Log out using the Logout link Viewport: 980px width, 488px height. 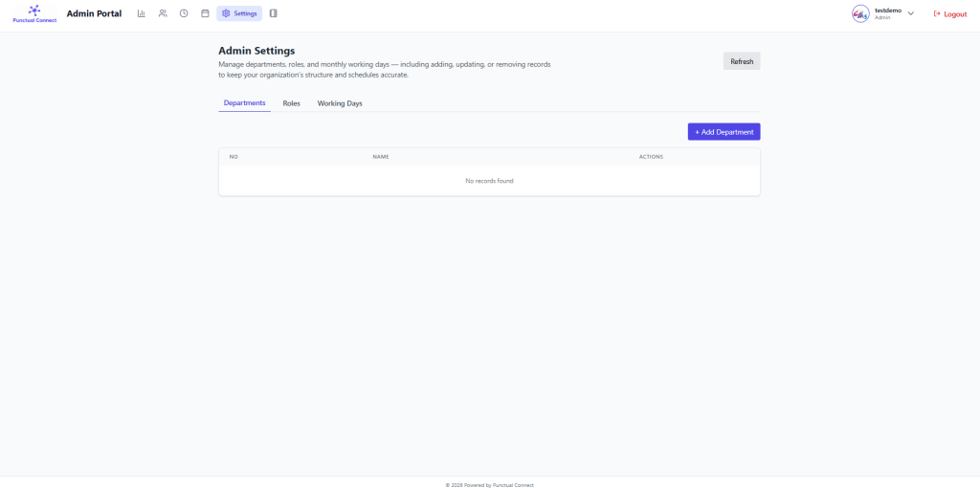949,14
